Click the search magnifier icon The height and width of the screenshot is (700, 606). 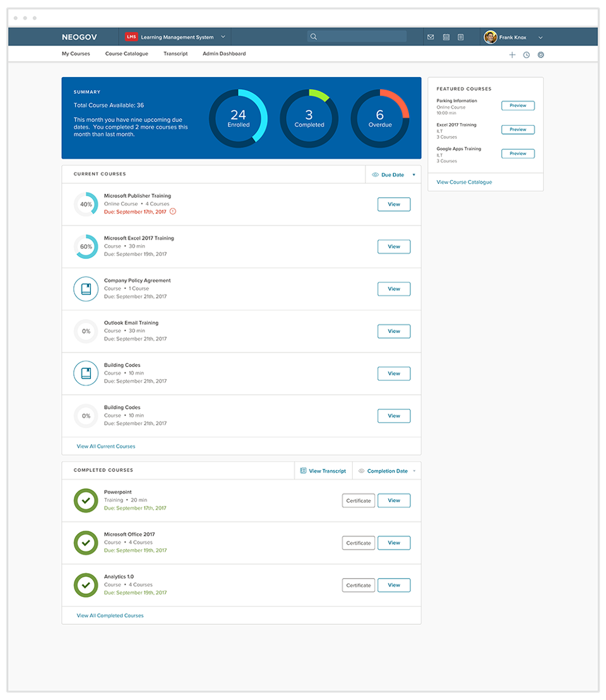click(x=314, y=37)
